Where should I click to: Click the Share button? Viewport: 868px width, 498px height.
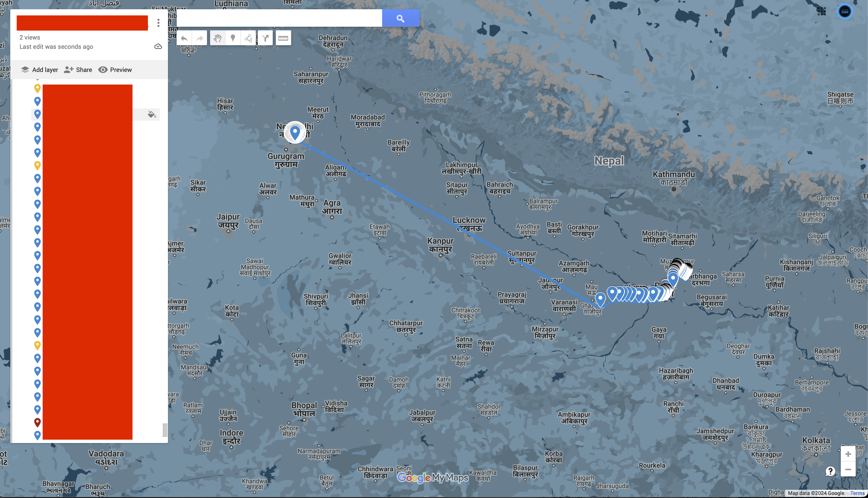pyautogui.click(x=78, y=70)
